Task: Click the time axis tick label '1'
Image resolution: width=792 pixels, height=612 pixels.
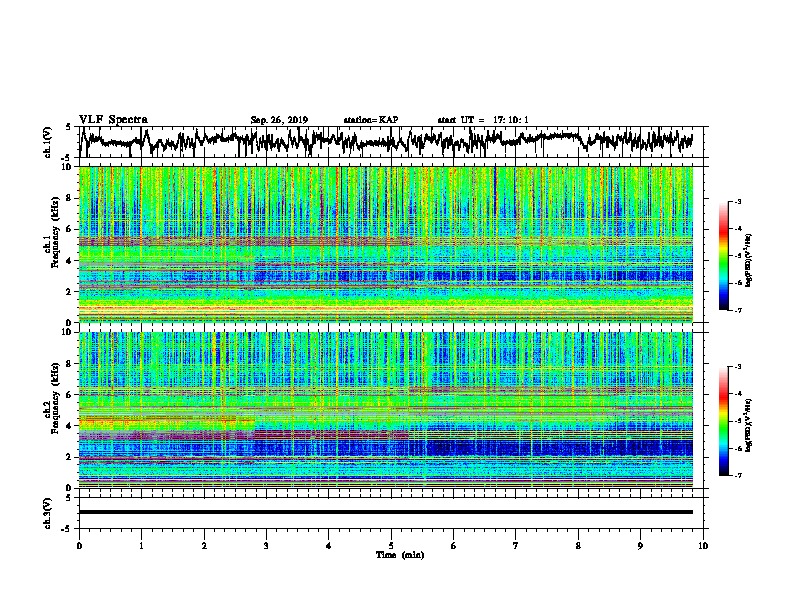Action: 141,546
